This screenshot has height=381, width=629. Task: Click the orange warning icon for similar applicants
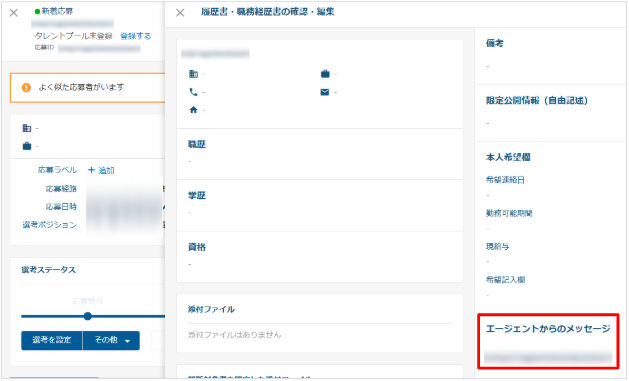point(26,87)
